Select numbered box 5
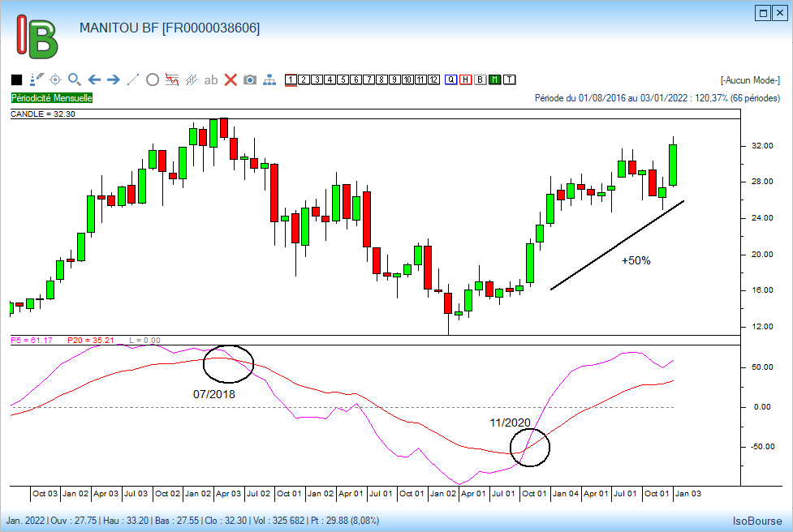Image resolution: width=793 pixels, height=532 pixels. (343, 79)
